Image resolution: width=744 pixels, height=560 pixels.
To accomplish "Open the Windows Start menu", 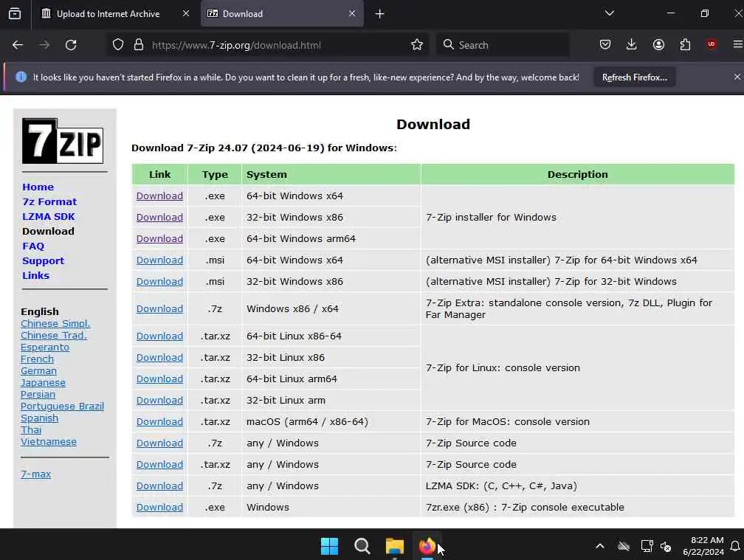I will pyautogui.click(x=329, y=546).
